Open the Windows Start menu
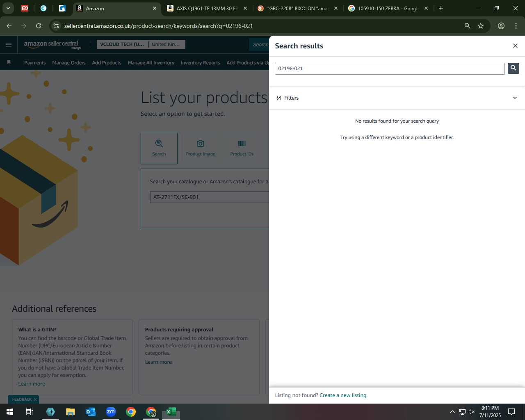 coord(10,412)
